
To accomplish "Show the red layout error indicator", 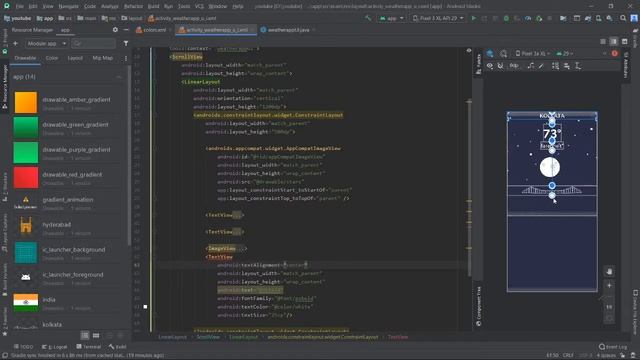I will [614, 53].
